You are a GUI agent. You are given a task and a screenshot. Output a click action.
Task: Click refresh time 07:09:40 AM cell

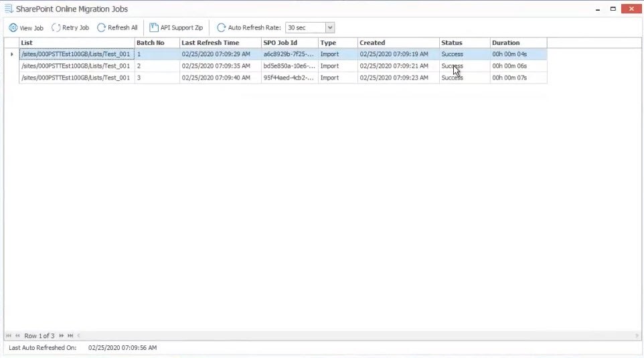pos(220,78)
